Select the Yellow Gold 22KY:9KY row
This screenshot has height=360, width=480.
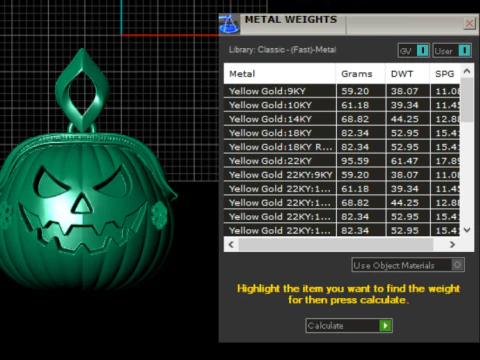[x=342, y=175]
